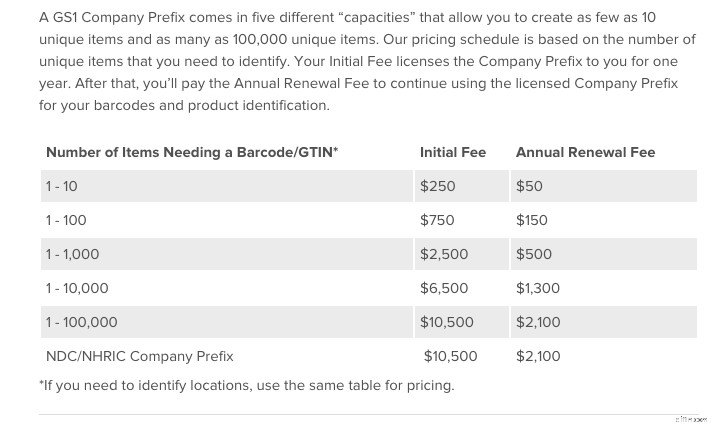Click the footnote about identifying locations
The width and height of the screenshot is (721, 425).
[x=246, y=385]
